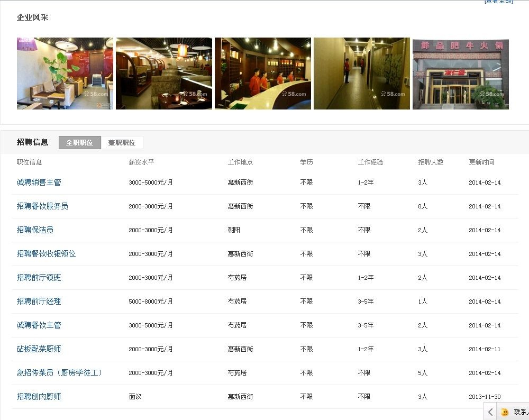529x420 pixels.
Task: View the 砧板配菜厨师 job details
Action: click(39, 349)
